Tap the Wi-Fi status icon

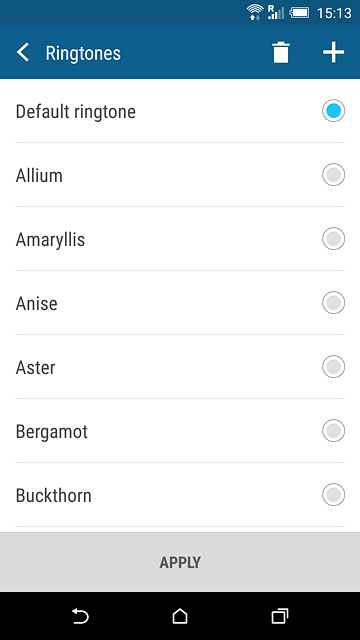[x=255, y=12]
